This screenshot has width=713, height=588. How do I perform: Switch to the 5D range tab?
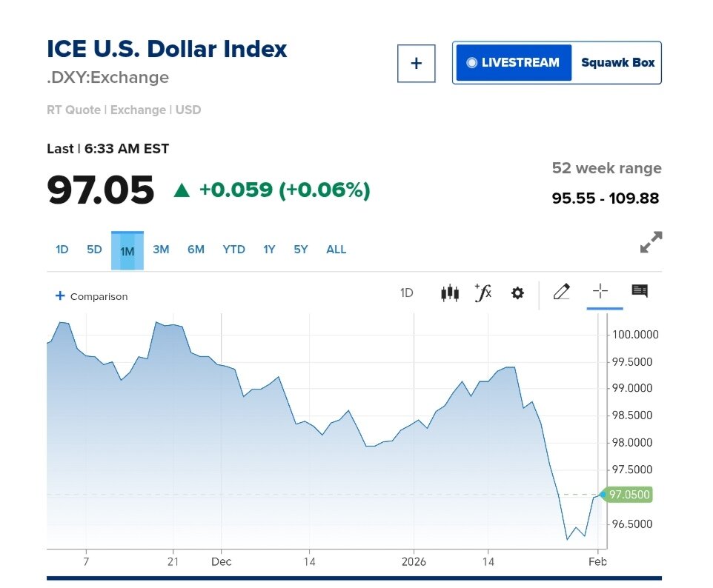tap(94, 250)
